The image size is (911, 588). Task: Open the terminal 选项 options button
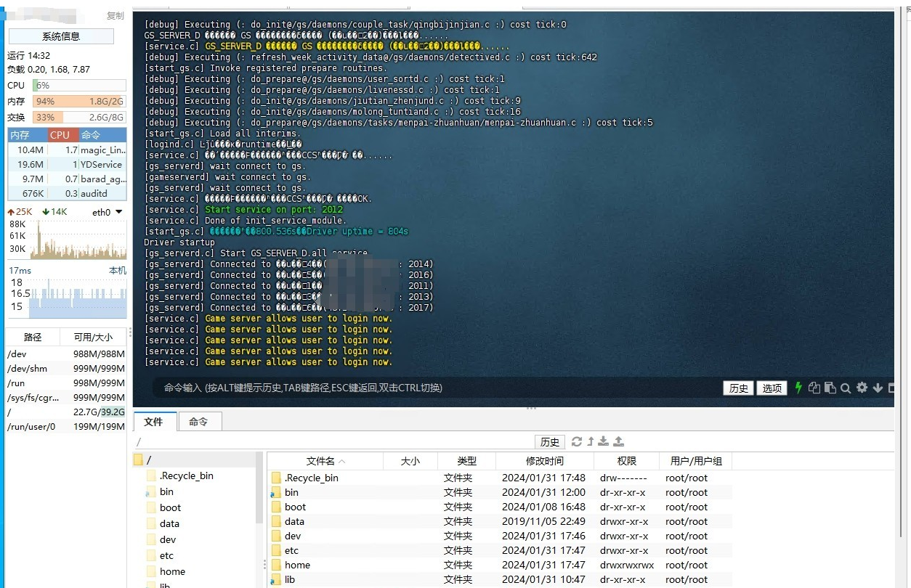772,388
